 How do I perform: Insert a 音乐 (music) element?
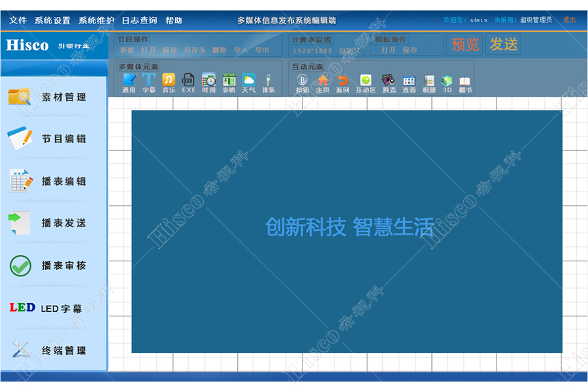point(169,81)
